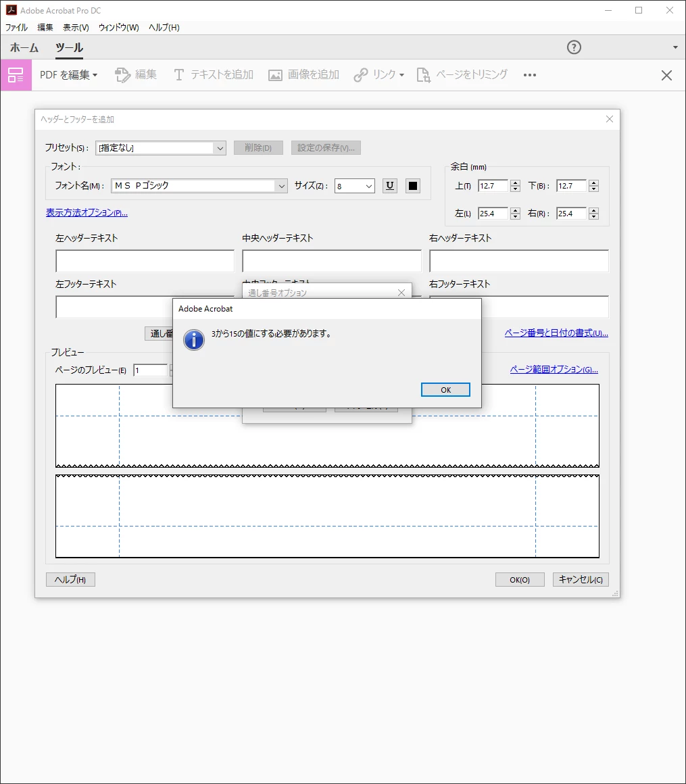Viewport: 686px width, 784px height.
Task: Close the PDF edit toolbar with X
Action: pos(666,76)
